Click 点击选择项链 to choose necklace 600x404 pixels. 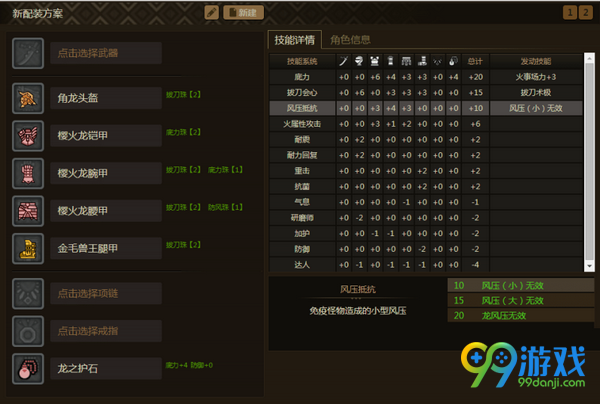(x=106, y=293)
